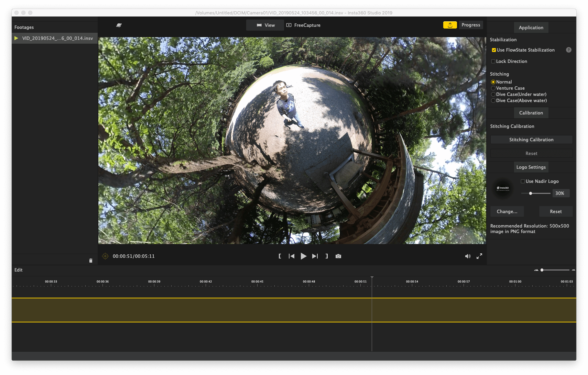Switch to the FreeCapture tab
This screenshot has height=375, width=588.
point(303,25)
